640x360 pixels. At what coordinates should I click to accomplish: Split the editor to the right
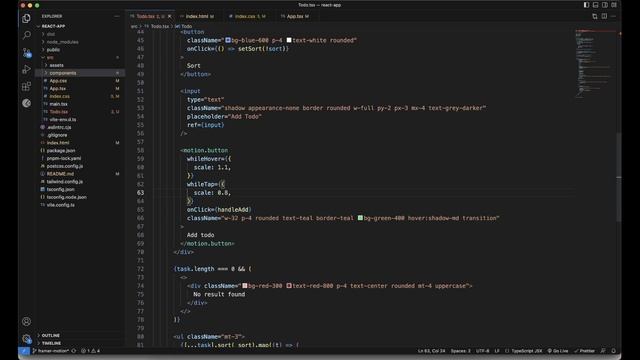tap(604, 16)
